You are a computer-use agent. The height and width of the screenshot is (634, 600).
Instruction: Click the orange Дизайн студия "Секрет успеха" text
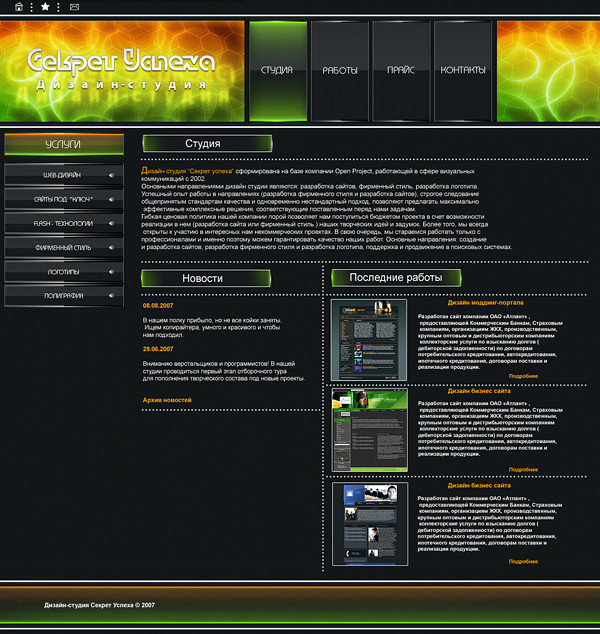[x=187, y=171]
